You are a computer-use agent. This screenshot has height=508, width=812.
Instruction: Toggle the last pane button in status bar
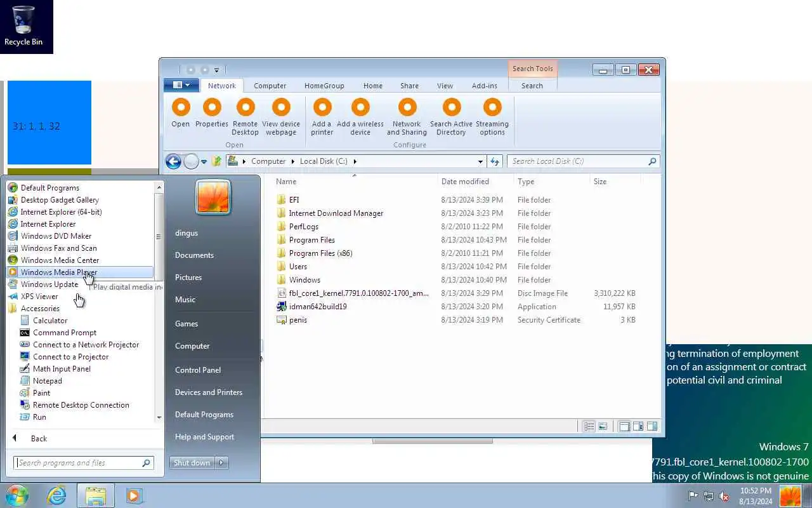(652, 427)
